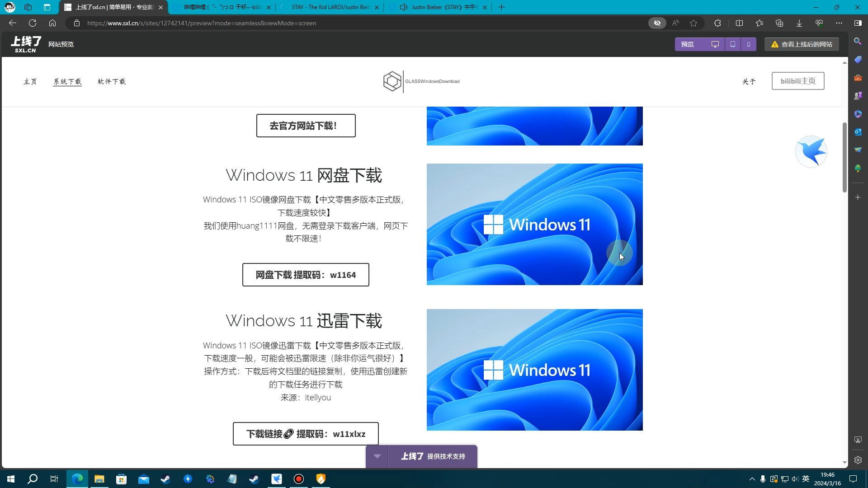Open the red record app in taskbar
Screen dimensions: 868x488
pos(298,479)
